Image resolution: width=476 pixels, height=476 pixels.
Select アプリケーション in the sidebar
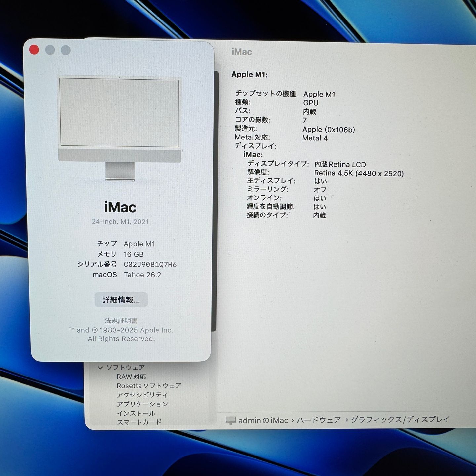(x=142, y=404)
